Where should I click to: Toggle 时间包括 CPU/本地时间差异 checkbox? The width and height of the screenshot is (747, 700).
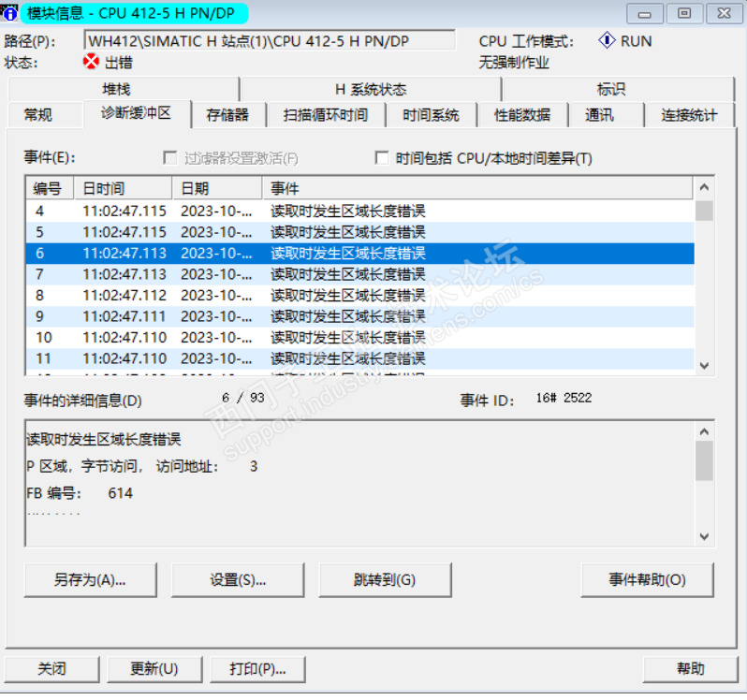pyautogui.click(x=382, y=157)
